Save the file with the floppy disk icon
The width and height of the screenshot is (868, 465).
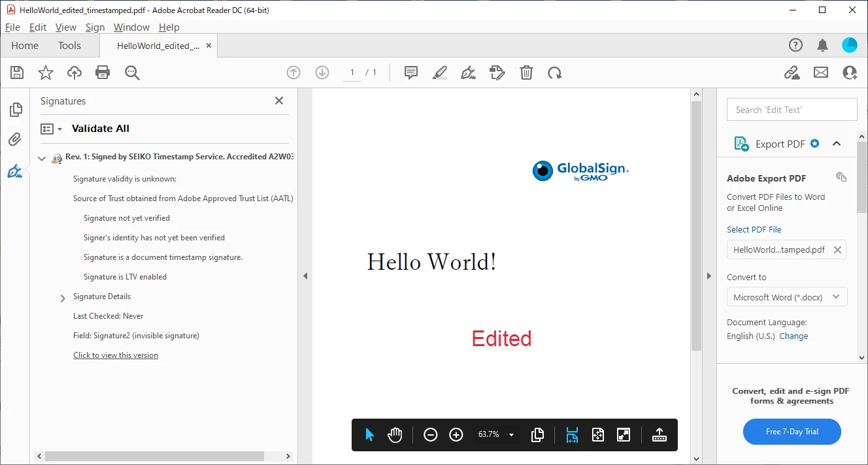[x=17, y=72]
